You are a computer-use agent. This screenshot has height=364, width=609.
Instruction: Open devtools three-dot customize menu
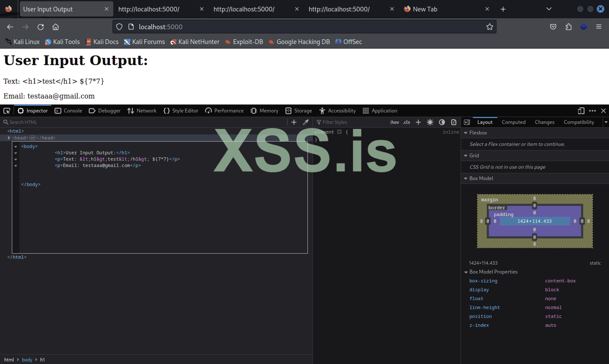(x=592, y=111)
